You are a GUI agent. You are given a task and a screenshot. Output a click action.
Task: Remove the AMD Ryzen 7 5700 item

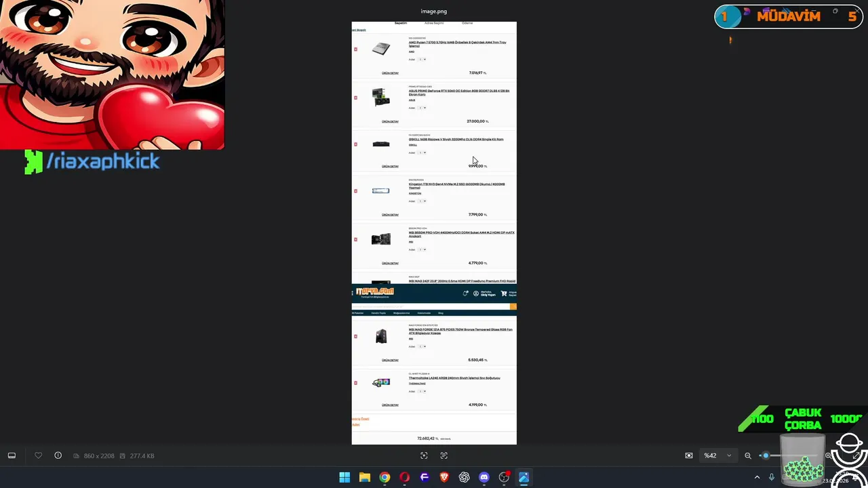coord(355,49)
